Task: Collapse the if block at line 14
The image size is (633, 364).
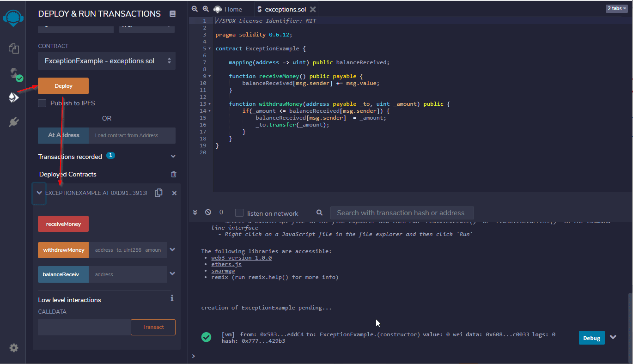Action: point(210,111)
